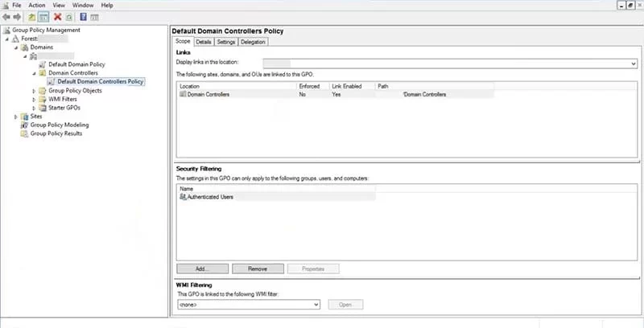Select Default Domain Policy in tree
The width and height of the screenshot is (644, 328).
[75, 64]
